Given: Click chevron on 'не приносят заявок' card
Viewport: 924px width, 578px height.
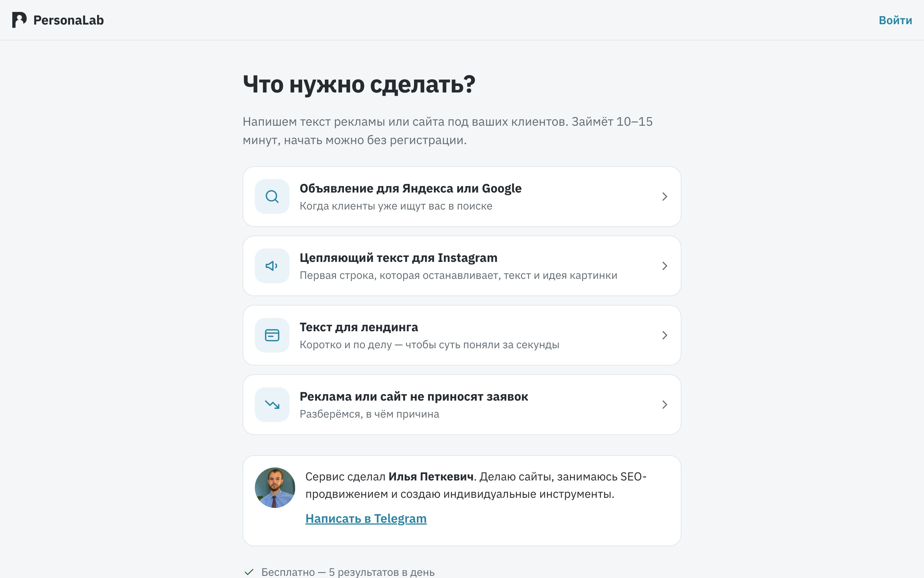Looking at the screenshot, I should 664,405.
